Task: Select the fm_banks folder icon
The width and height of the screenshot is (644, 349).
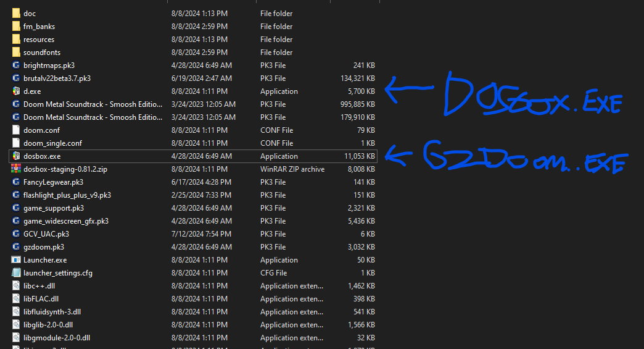Action: (x=16, y=27)
